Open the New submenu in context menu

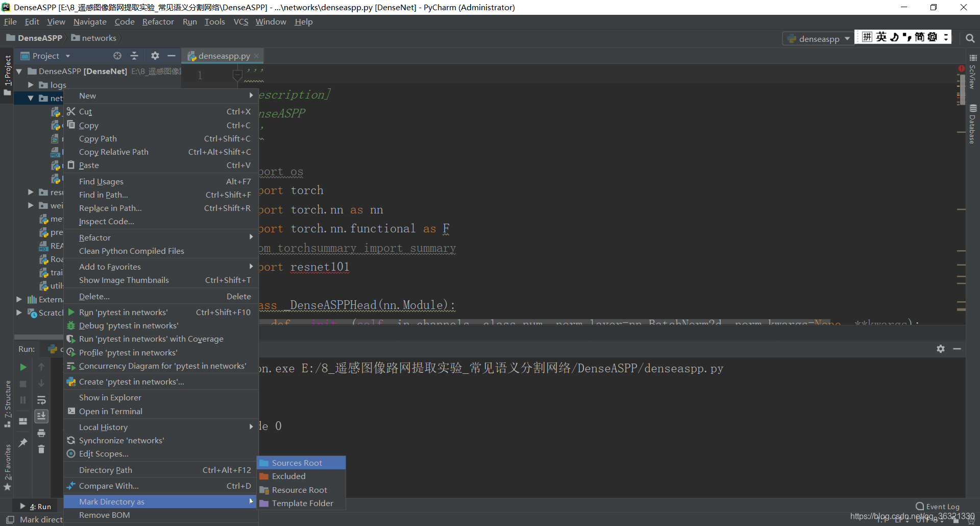(x=161, y=95)
